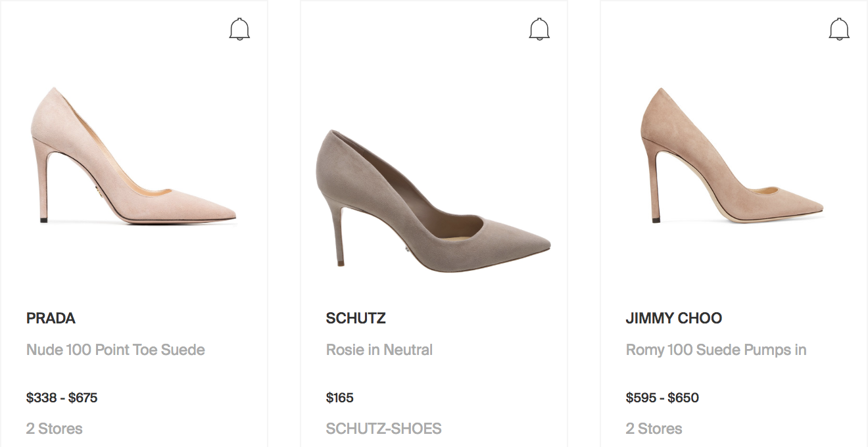This screenshot has width=868, height=447.
Task: Open the Prada nude suede pump image
Action: [134, 156]
